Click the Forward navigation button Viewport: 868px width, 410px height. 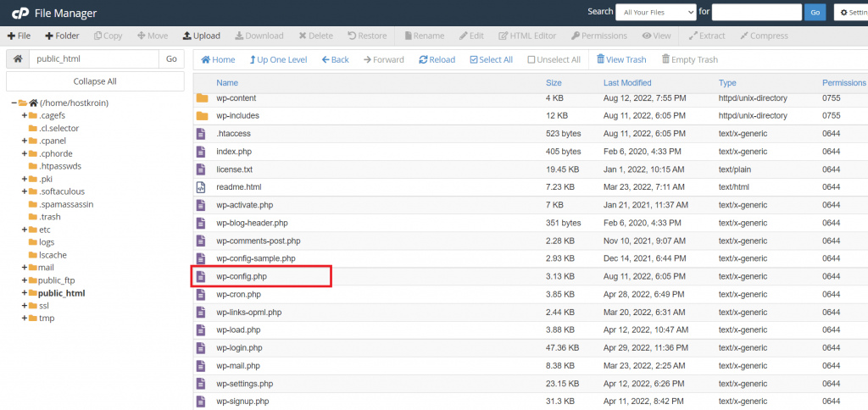384,60
